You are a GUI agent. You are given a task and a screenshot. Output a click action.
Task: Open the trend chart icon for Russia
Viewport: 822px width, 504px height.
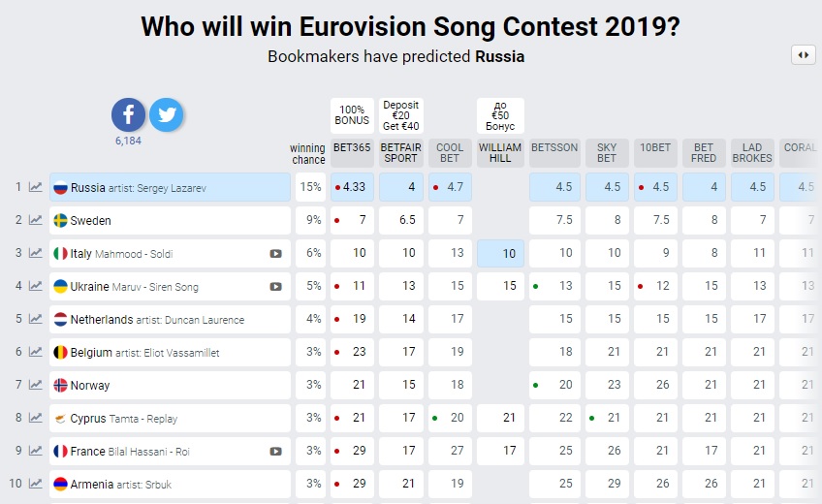click(x=35, y=187)
